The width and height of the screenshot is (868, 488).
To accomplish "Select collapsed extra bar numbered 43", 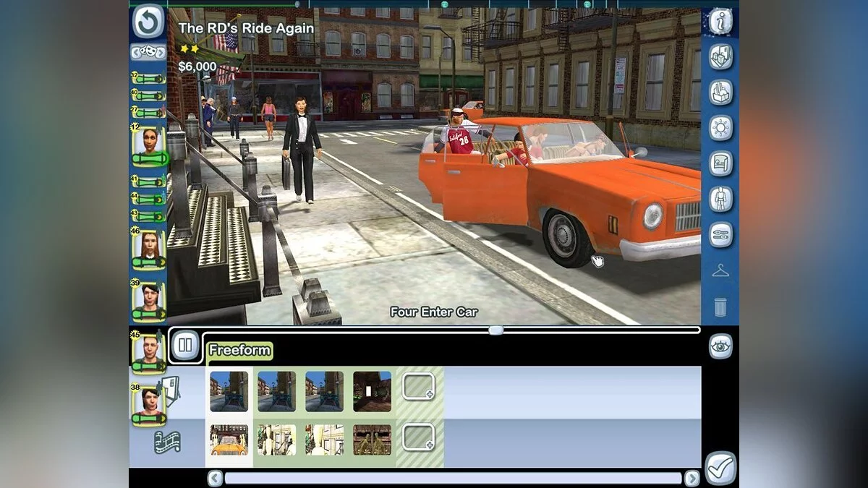I will point(148,216).
